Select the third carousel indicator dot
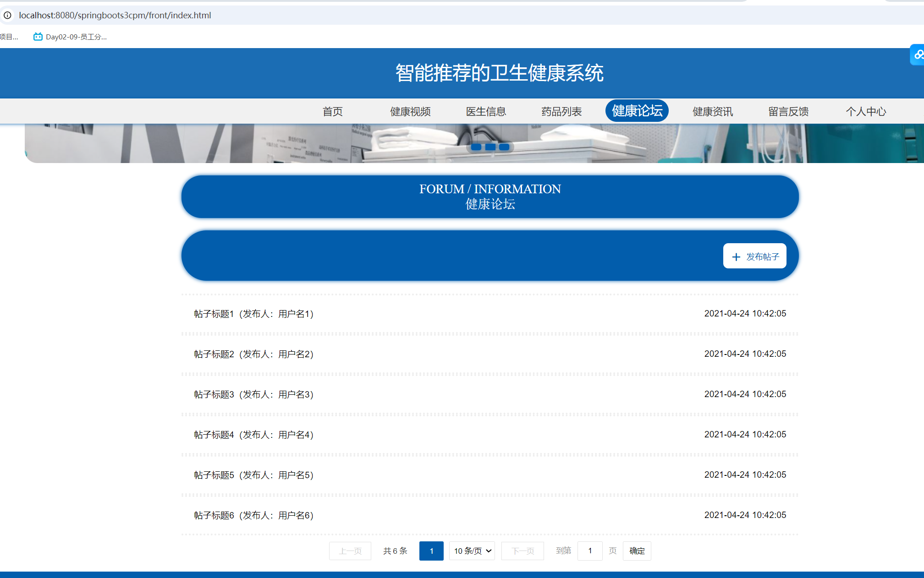This screenshot has width=924, height=578. tap(504, 147)
